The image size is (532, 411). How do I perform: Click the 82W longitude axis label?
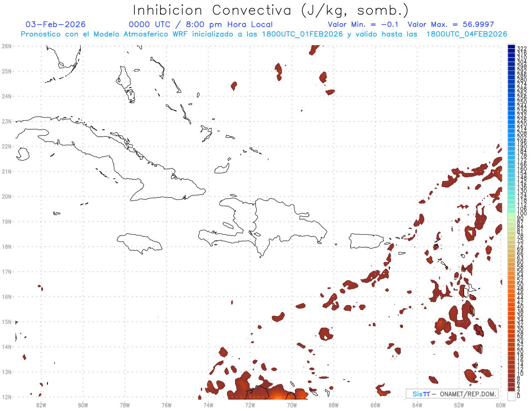(41, 405)
